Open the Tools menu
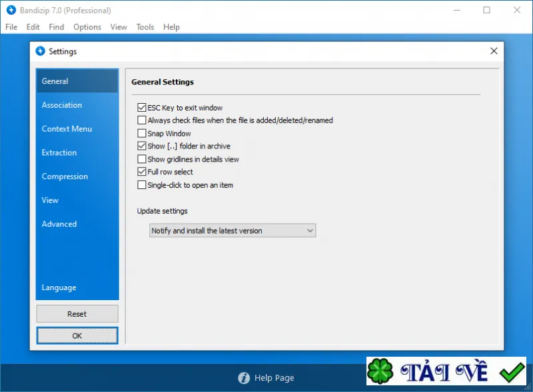Screen dimensions: 533x392 (x=145, y=27)
